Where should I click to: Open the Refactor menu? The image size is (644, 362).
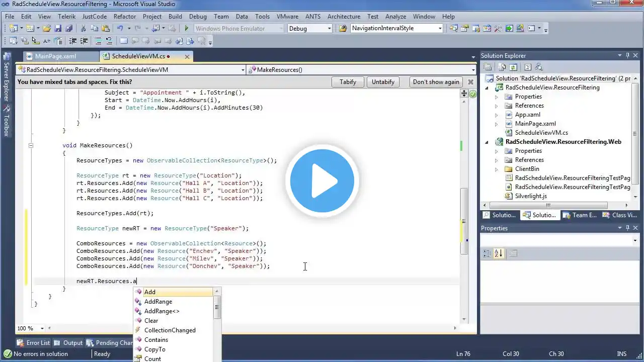coord(125,17)
